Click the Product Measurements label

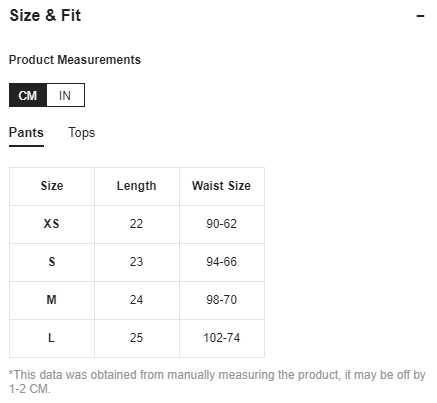coord(75,60)
